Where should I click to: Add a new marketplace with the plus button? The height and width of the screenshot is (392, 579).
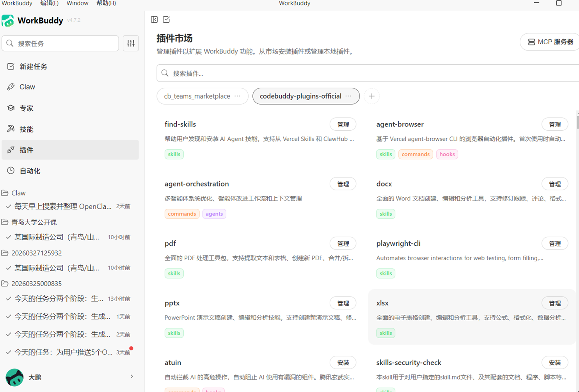[x=371, y=96]
